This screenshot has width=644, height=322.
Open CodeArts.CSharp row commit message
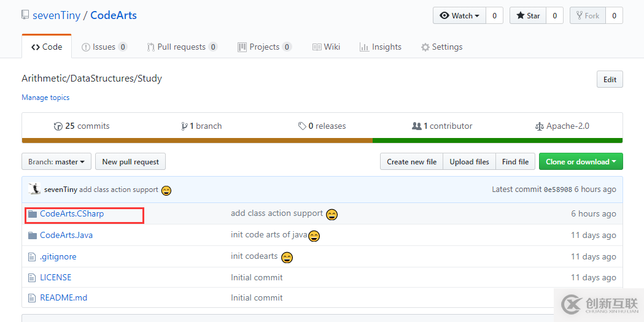click(277, 213)
